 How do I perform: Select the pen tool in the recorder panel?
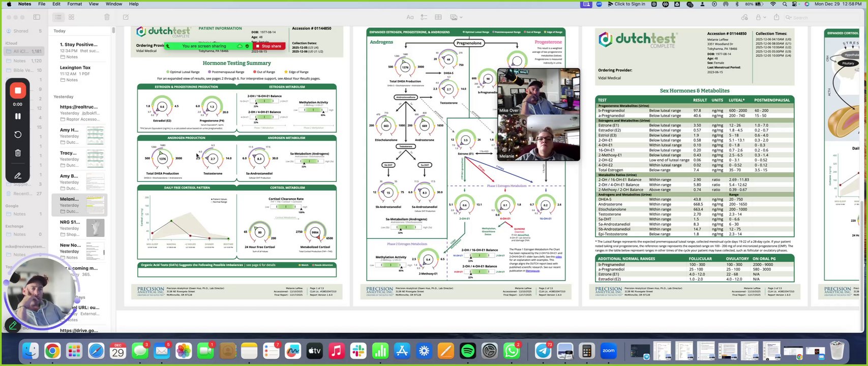[x=18, y=176]
